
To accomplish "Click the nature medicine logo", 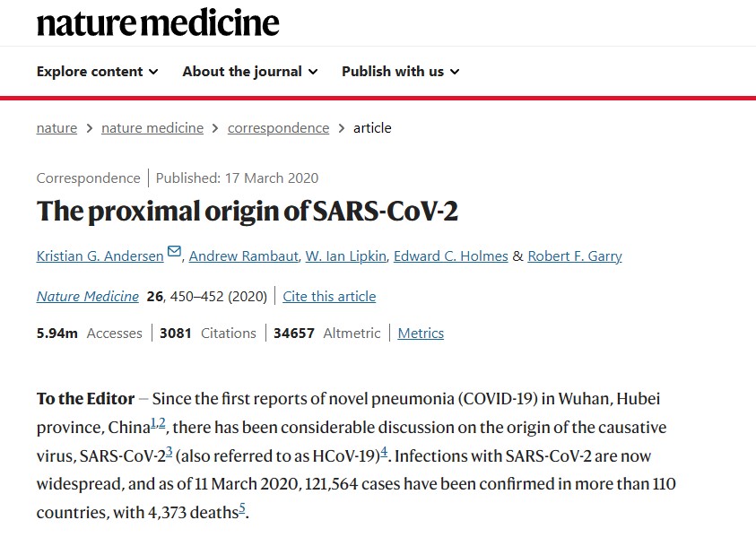I will coord(158,22).
